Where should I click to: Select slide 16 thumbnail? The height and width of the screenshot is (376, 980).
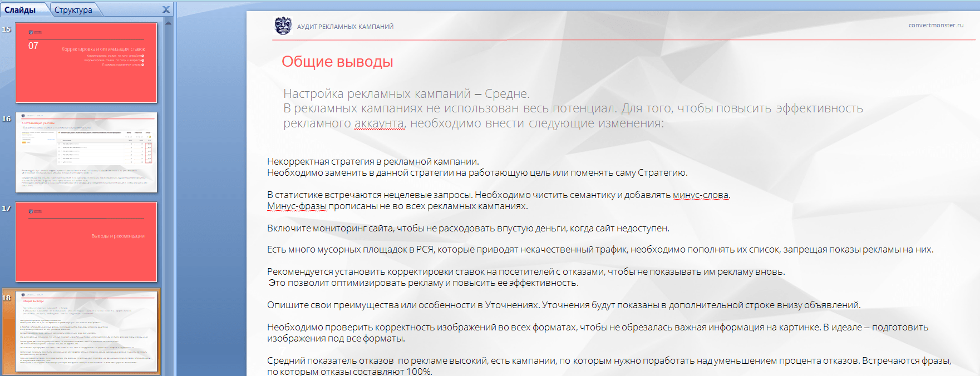(86, 152)
